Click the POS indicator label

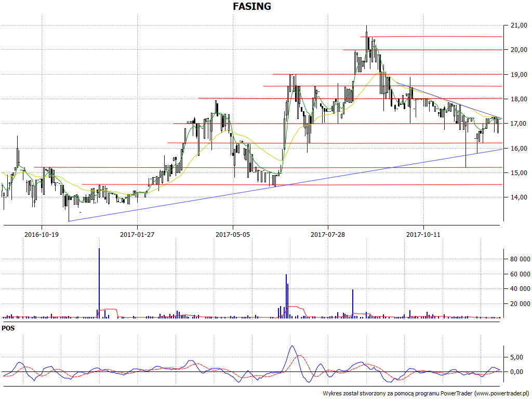pos(8,328)
